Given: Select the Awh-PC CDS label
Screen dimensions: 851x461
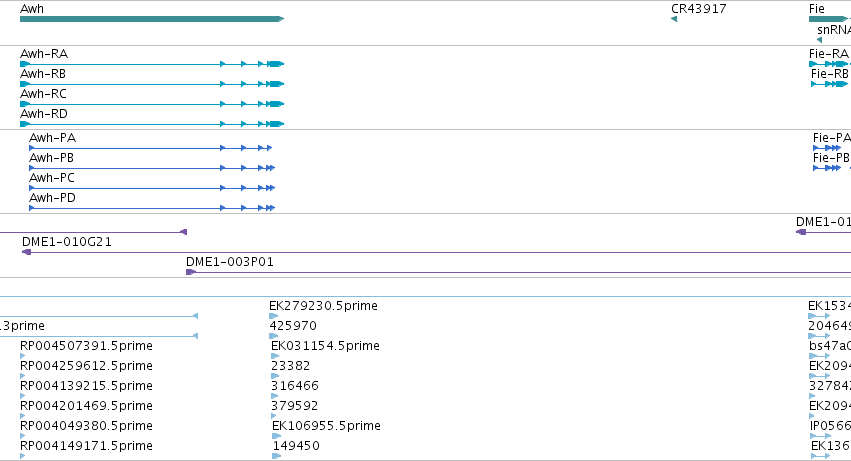Looking at the screenshot, I should point(52,178).
